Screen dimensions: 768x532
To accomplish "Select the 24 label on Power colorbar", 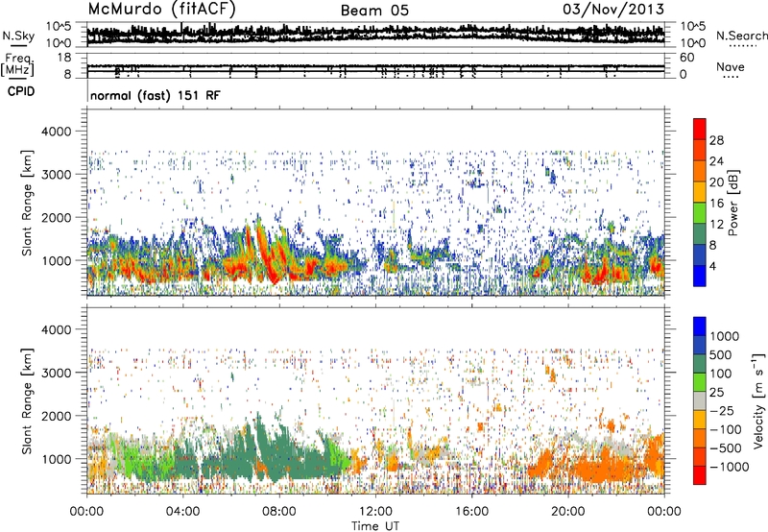I will pos(716,161).
